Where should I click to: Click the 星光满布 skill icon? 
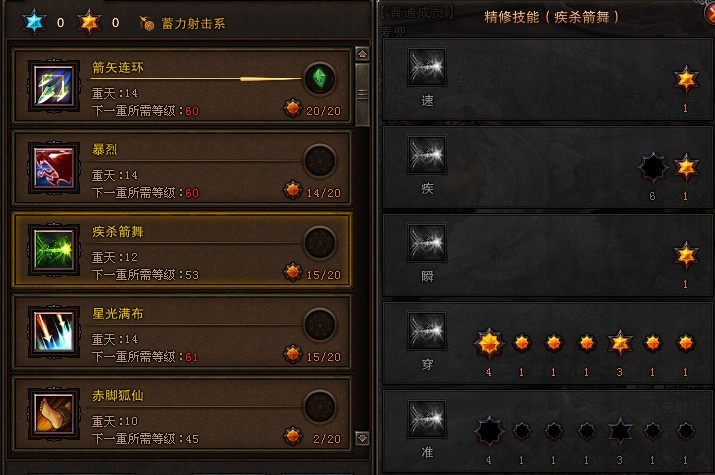click(54, 331)
